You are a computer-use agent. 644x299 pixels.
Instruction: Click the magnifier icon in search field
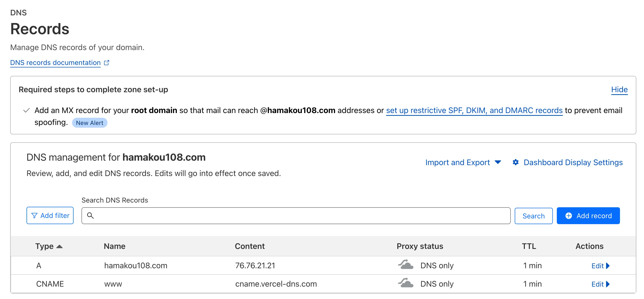click(x=90, y=215)
